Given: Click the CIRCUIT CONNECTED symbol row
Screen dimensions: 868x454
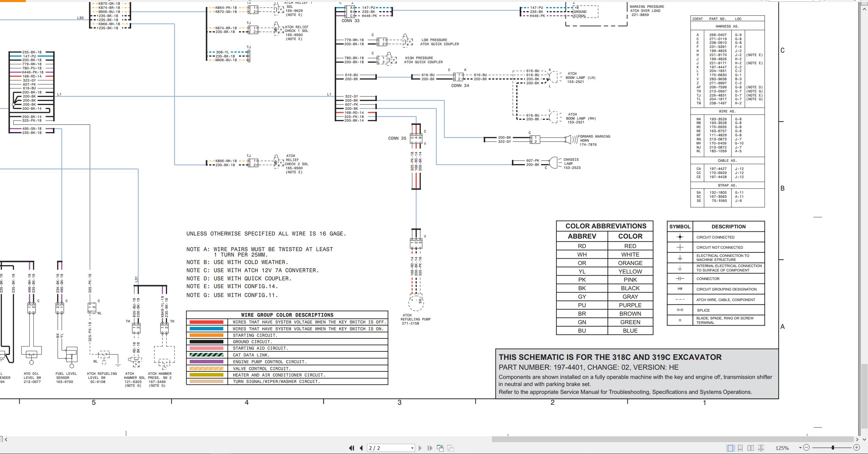Looking at the screenshot, I should (x=716, y=237).
